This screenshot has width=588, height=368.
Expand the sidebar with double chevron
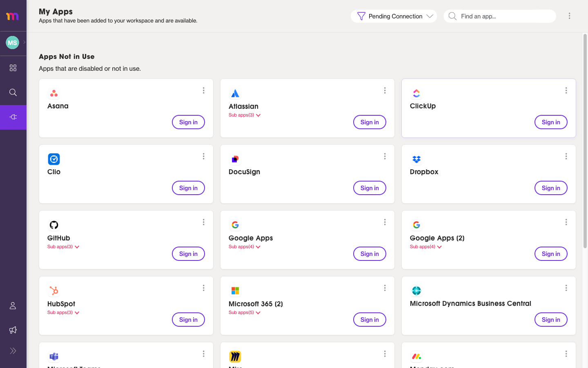pos(13,351)
